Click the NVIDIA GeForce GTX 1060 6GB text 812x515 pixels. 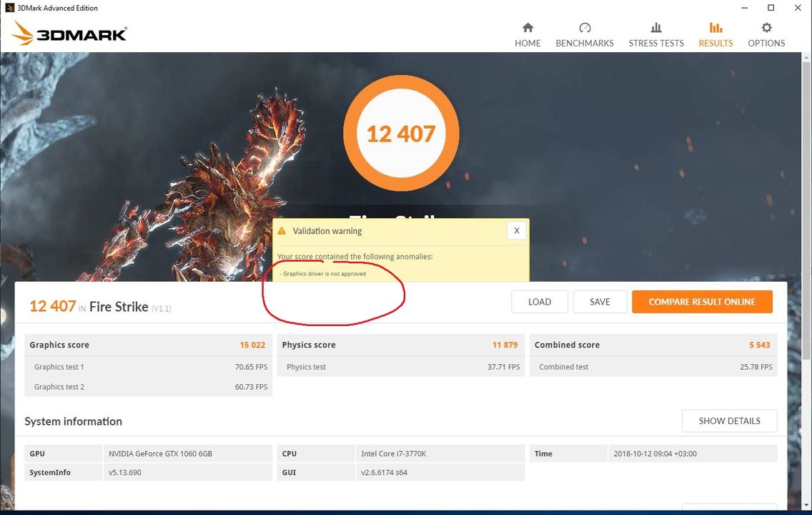point(161,454)
